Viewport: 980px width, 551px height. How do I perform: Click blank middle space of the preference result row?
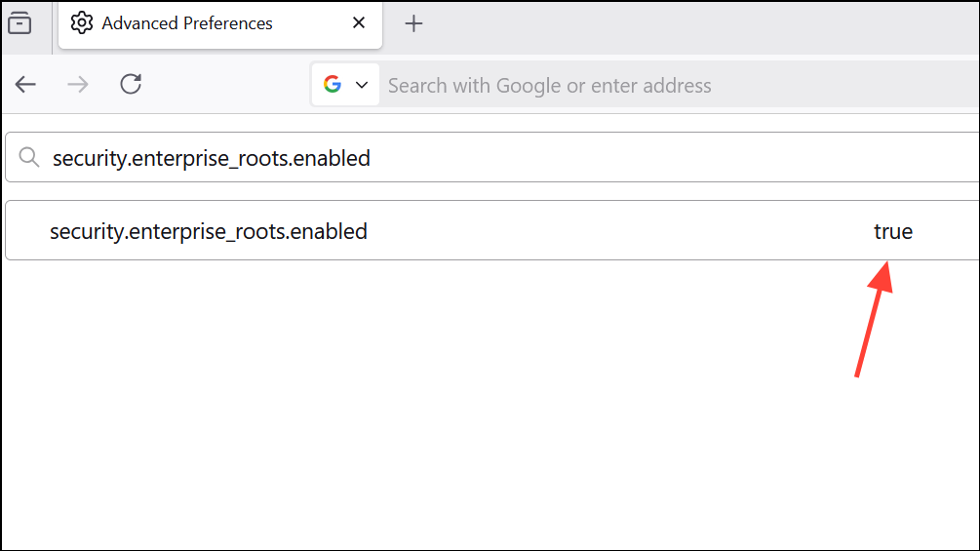pos(614,232)
